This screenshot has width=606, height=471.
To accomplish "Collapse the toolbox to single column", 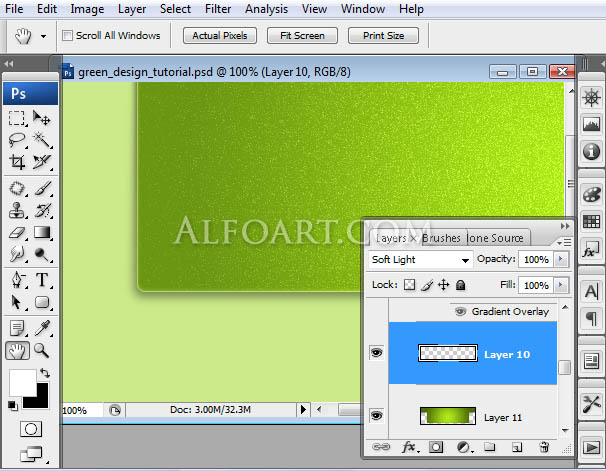I will point(9,63).
